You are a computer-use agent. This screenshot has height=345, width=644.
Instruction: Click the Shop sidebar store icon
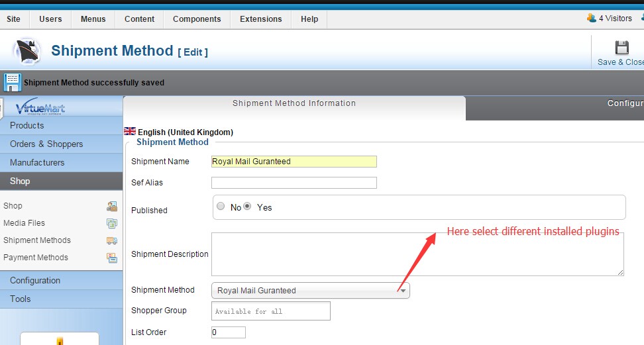pyautogui.click(x=112, y=206)
